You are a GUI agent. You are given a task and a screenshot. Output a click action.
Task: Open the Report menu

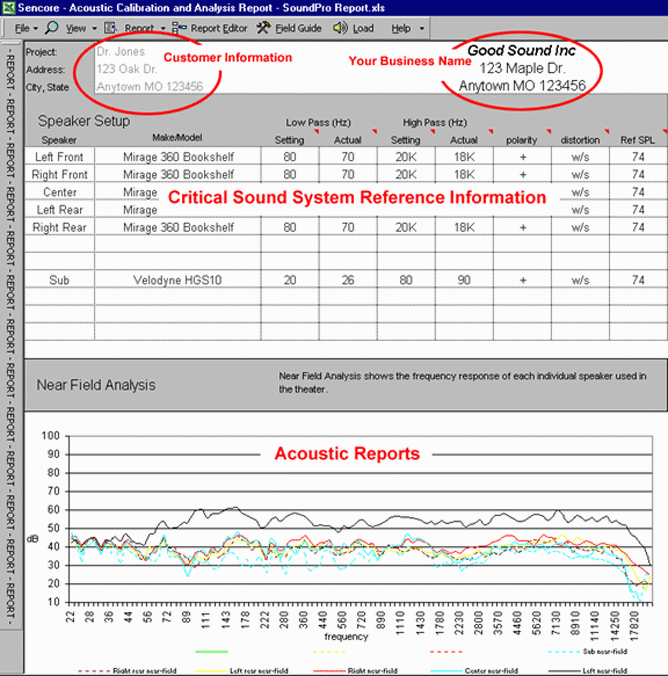click(139, 28)
